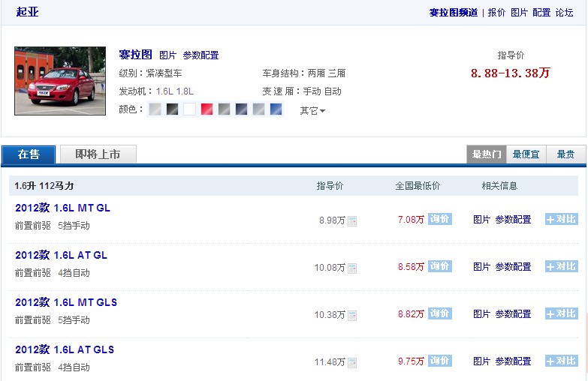Click the 8.58万 lowest price

point(411,267)
